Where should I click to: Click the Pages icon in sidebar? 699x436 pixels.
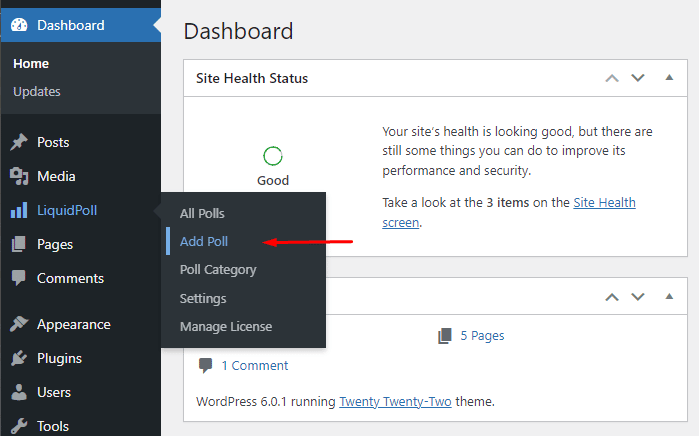pyautogui.click(x=19, y=244)
